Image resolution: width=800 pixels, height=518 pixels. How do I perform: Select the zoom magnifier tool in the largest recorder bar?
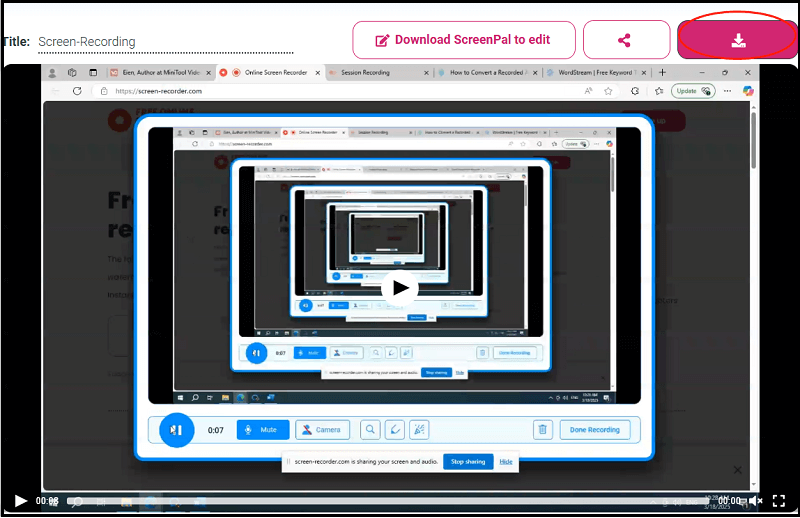click(x=370, y=430)
